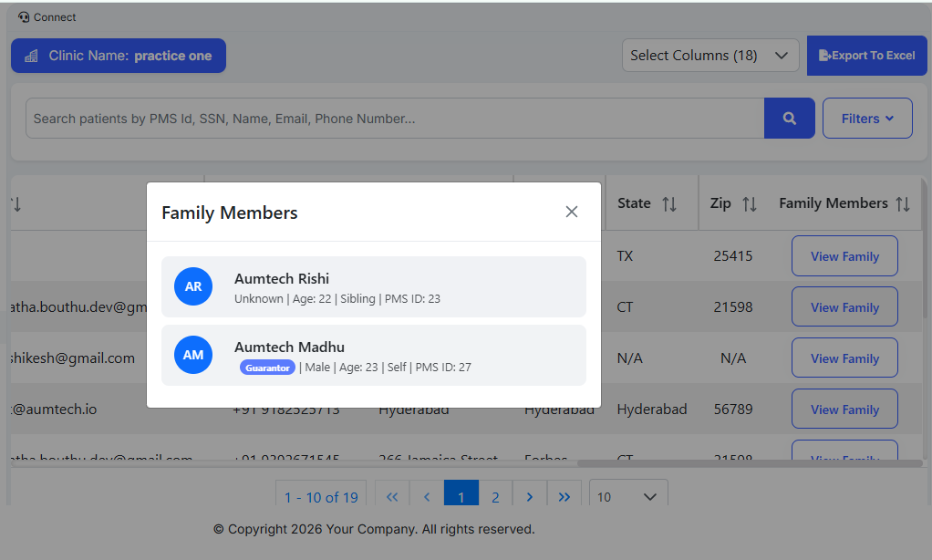The height and width of the screenshot is (560, 932).
Task: Click View Family for the TX row
Action: pos(844,256)
